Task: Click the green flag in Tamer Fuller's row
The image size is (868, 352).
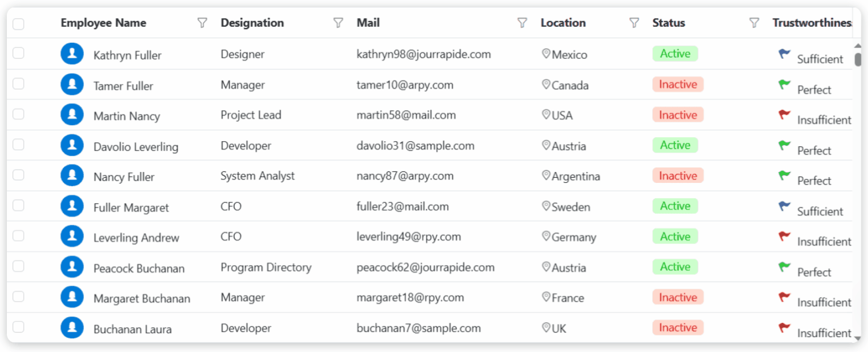Action: coord(784,85)
